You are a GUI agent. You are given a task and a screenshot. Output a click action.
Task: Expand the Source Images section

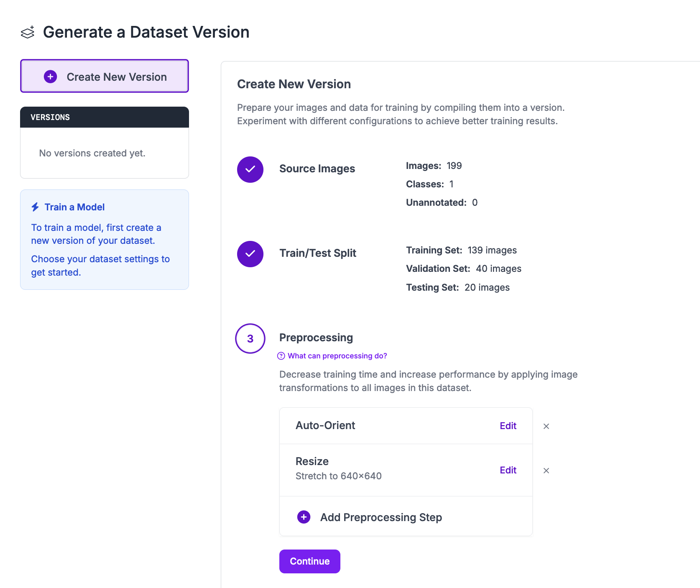(x=317, y=169)
